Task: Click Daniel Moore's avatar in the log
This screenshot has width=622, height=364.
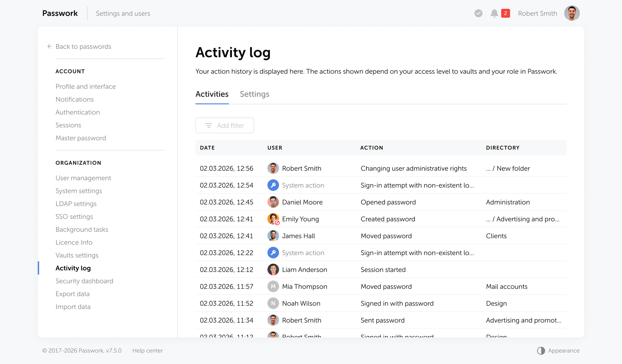Action: [x=273, y=202]
